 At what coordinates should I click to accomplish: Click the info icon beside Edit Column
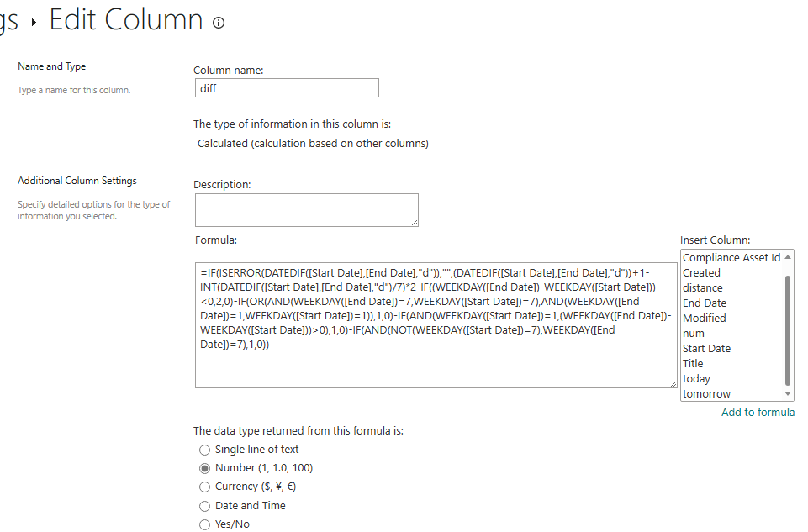click(219, 23)
